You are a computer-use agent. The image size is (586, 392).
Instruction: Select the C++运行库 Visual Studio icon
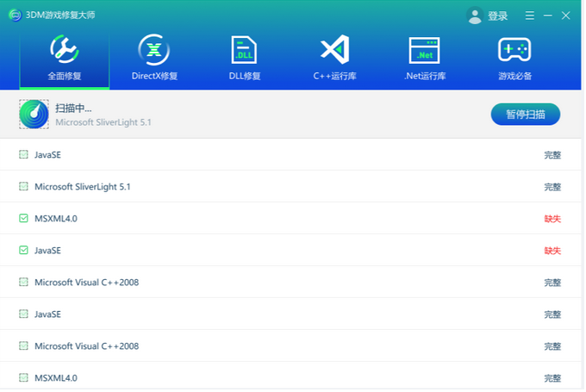pos(334,50)
